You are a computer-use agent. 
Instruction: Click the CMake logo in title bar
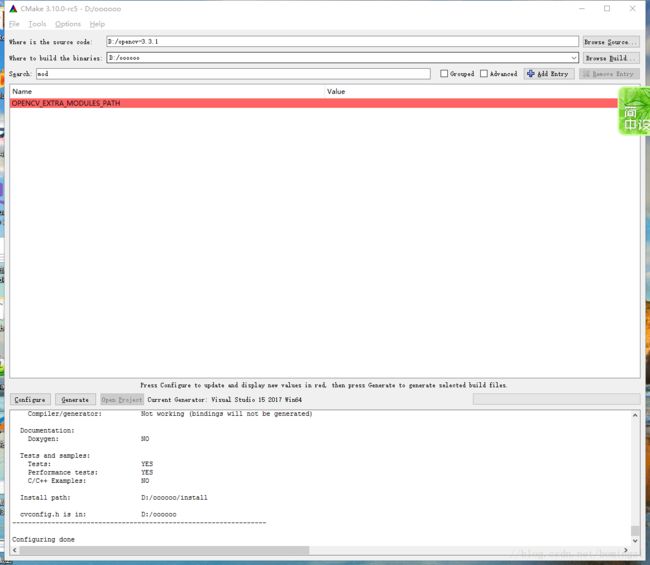click(13, 9)
